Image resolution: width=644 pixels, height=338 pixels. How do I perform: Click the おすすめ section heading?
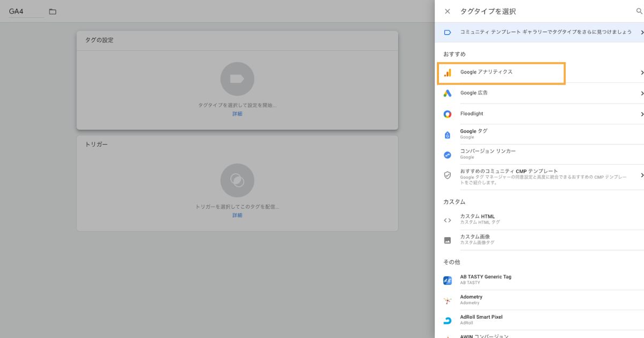pyautogui.click(x=455, y=54)
